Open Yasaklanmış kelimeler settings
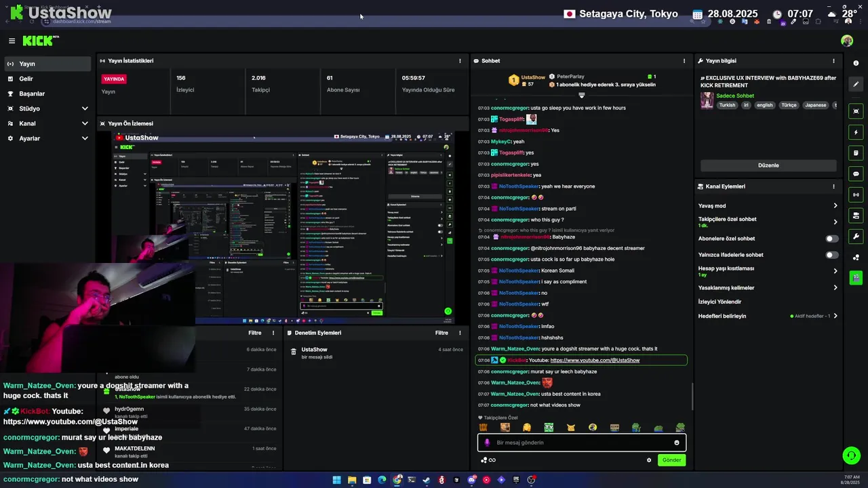Image resolution: width=868 pixels, height=488 pixels. tap(768, 287)
